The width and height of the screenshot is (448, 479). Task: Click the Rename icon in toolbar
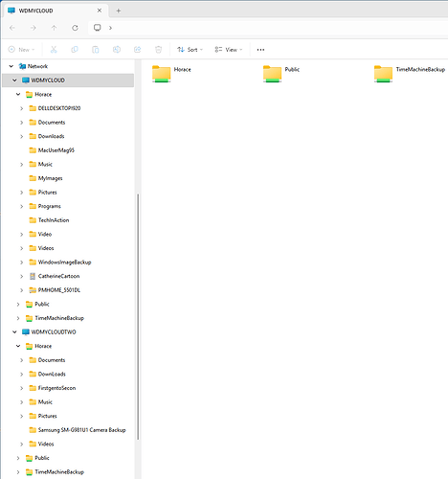tap(117, 50)
